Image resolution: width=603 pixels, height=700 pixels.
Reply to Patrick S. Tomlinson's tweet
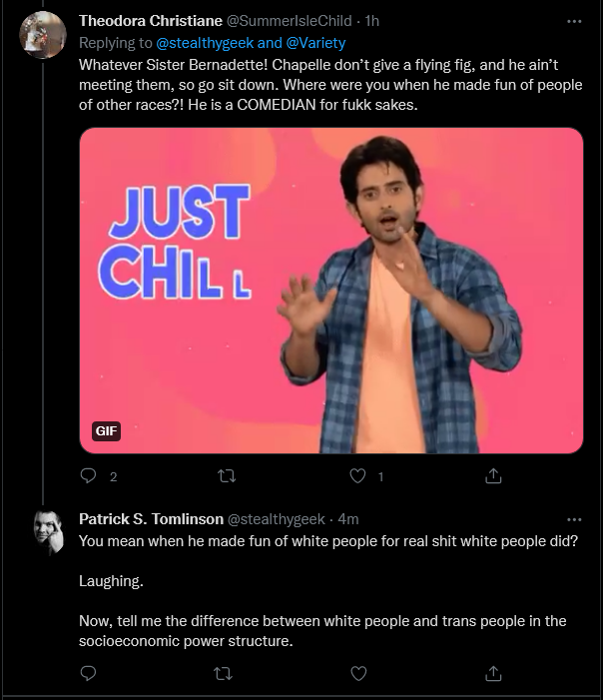[89, 673]
